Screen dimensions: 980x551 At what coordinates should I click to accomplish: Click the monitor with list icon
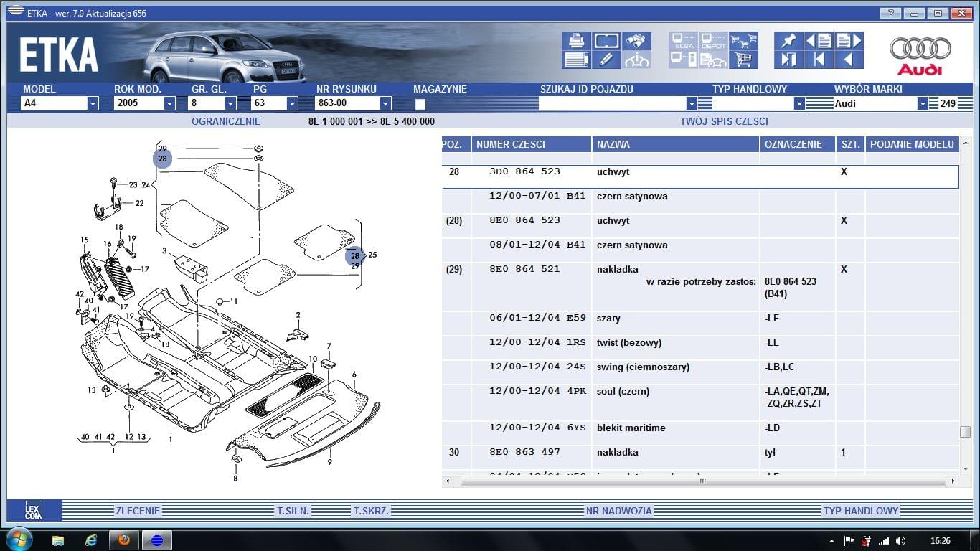tap(683, 60)
